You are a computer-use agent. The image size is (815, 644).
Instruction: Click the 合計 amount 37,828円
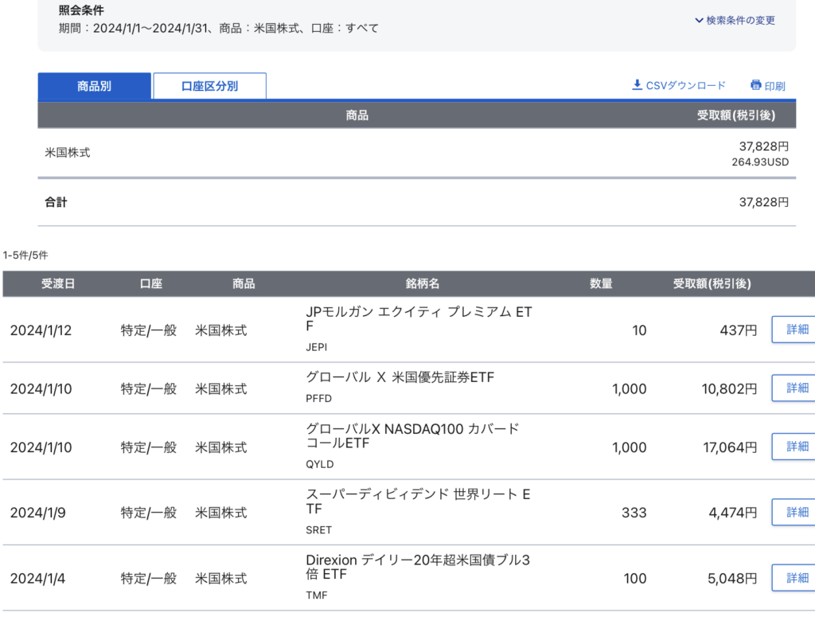(x=763, y=202)
